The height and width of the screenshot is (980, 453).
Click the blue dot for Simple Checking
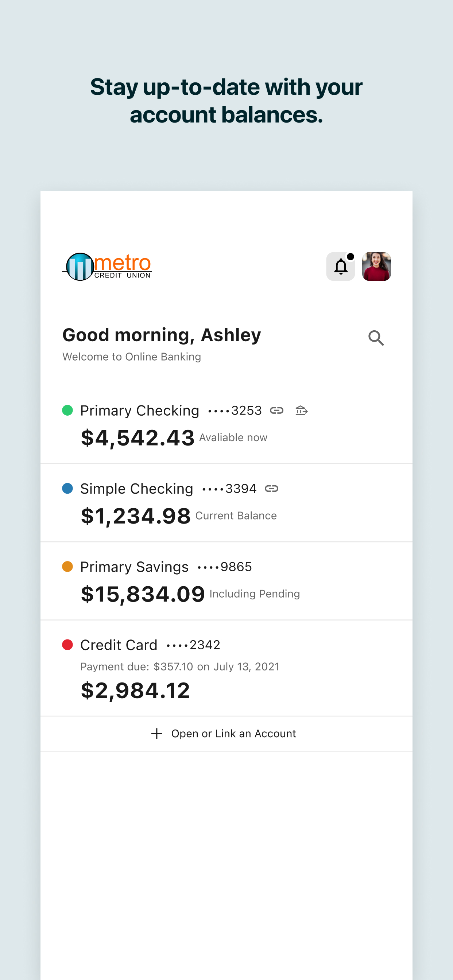coord(67,489)
